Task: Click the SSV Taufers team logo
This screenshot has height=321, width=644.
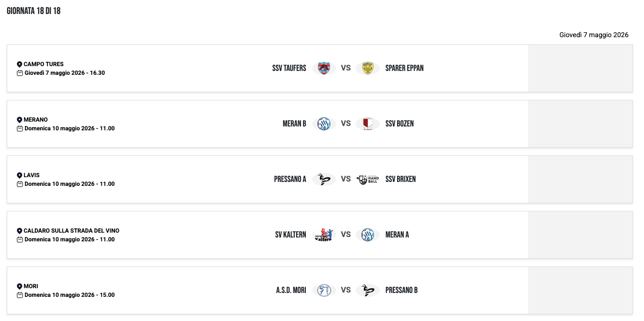Action: (324, 68)
